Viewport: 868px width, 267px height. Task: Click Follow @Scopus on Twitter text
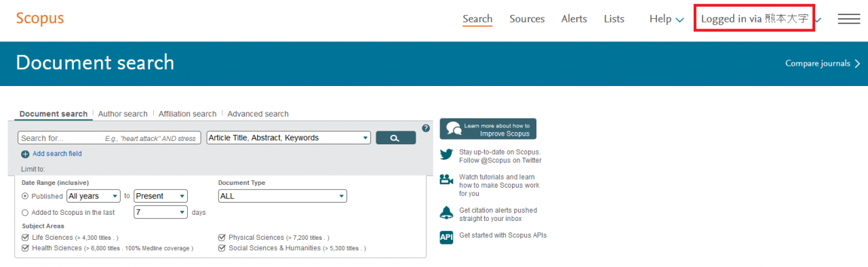pyautogui.click(x=500, y=161)
